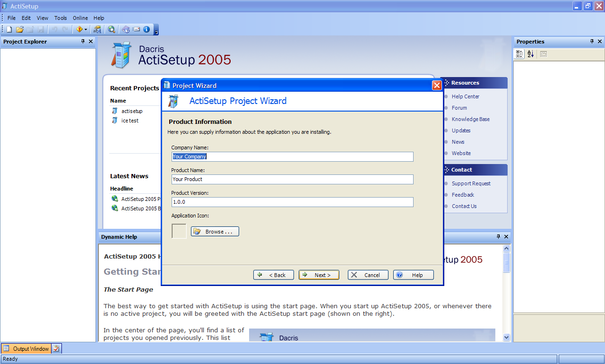605x364 pixels.
Task: Click Browse to choose an application icon
Action: coord(215,232)
